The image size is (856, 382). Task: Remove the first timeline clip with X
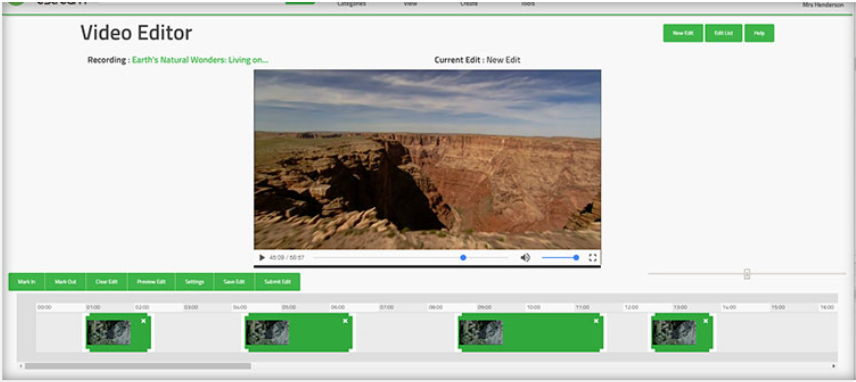click(143, 321)
